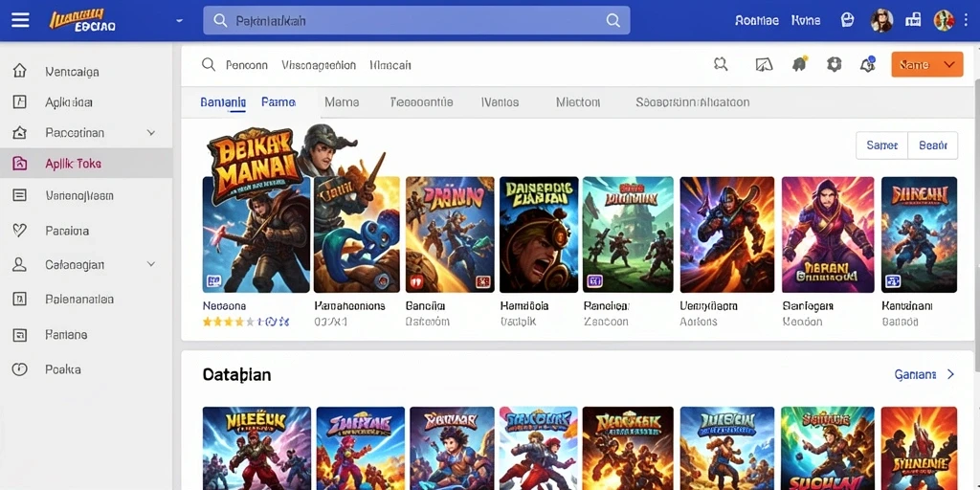Click the toolbar icon with the yellow badge
The width and height of the screenshot is (980, 490).
[x=800, y=64]
